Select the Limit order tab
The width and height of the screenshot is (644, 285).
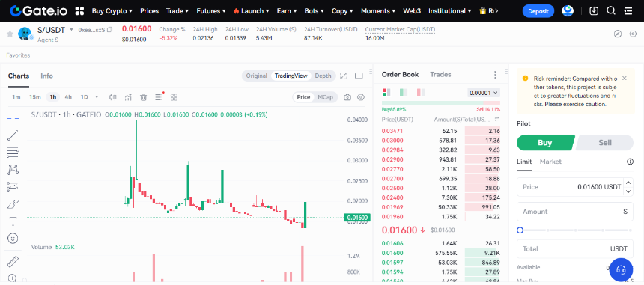(524, 162)
